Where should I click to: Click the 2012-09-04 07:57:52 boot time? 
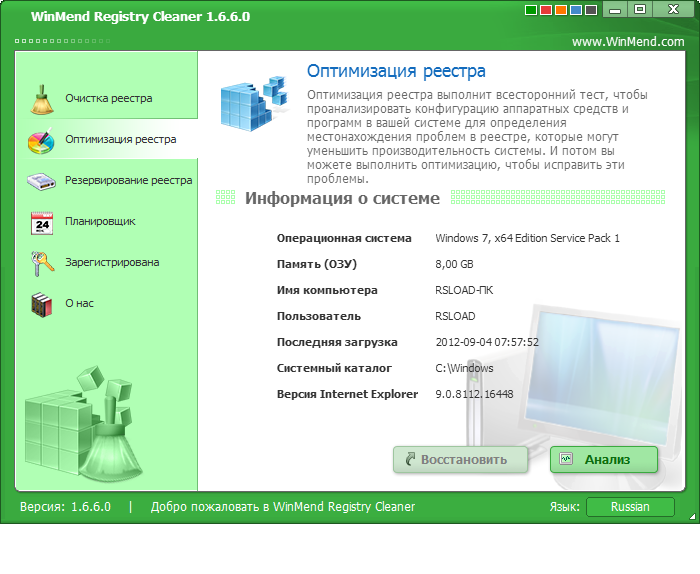[x=487, y=342]
